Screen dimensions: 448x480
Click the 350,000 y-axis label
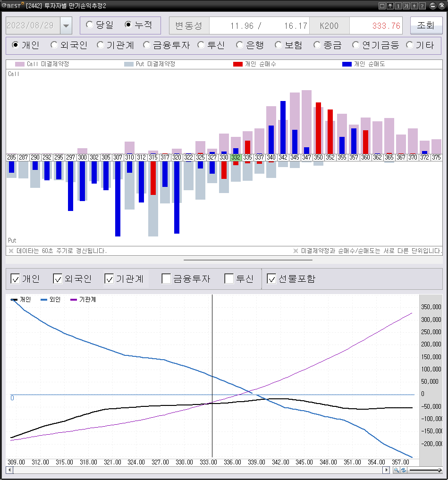431,307
